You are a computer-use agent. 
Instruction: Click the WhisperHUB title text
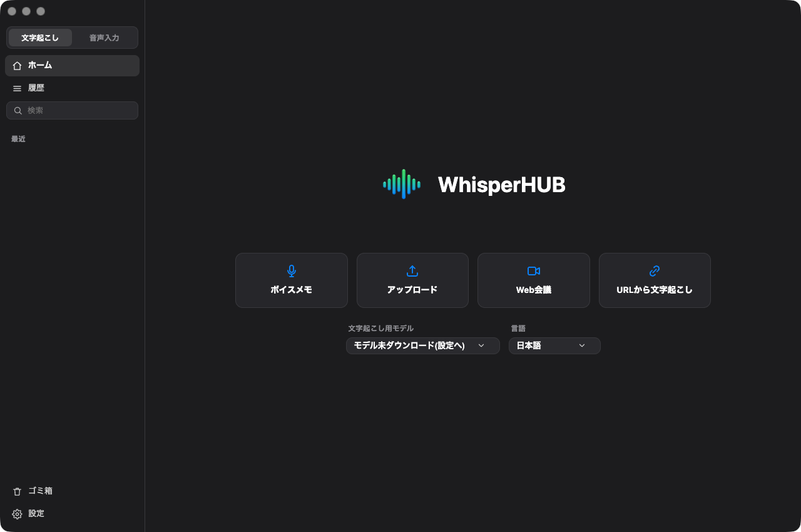(501, 185)
